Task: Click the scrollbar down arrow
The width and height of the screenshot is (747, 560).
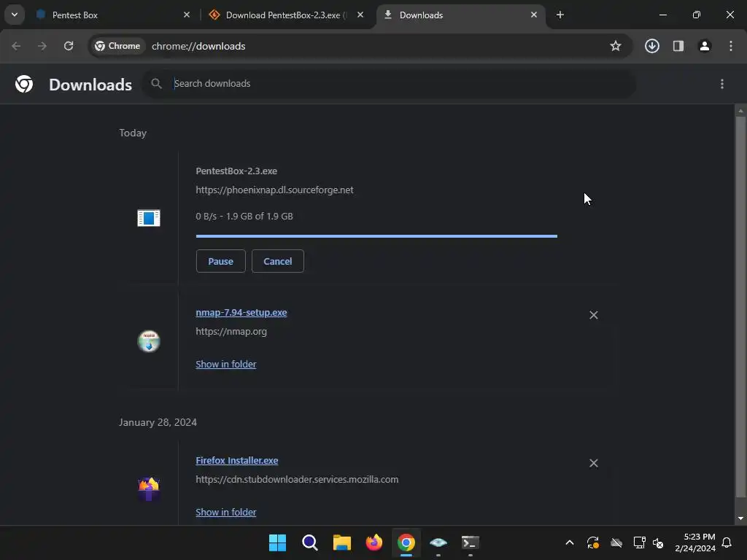Action: [740, 518]
